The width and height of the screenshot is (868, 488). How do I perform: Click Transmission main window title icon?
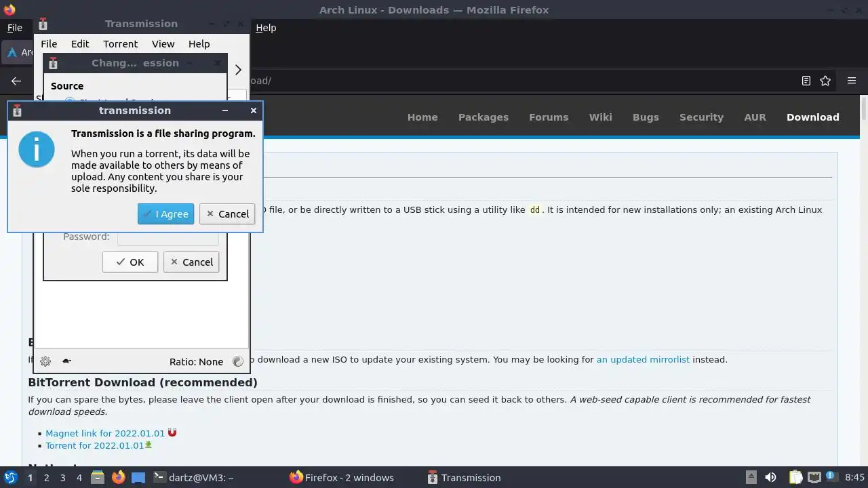(x=43, y=24)
